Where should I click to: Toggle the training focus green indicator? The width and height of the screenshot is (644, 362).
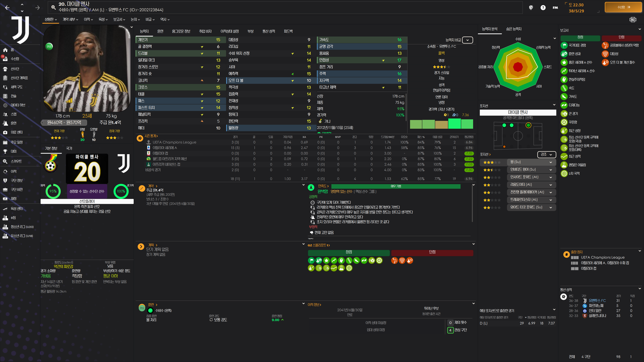click(150, 311)
